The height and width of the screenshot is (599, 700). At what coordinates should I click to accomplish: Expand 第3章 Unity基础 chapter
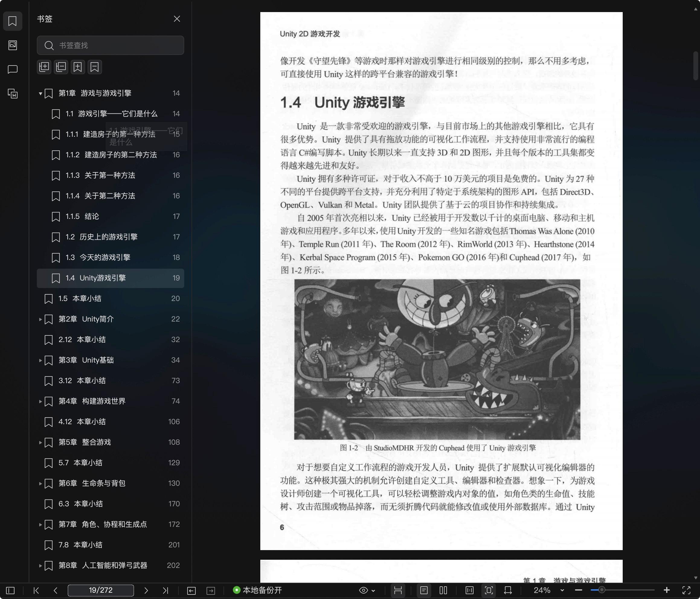coord(40,360)
